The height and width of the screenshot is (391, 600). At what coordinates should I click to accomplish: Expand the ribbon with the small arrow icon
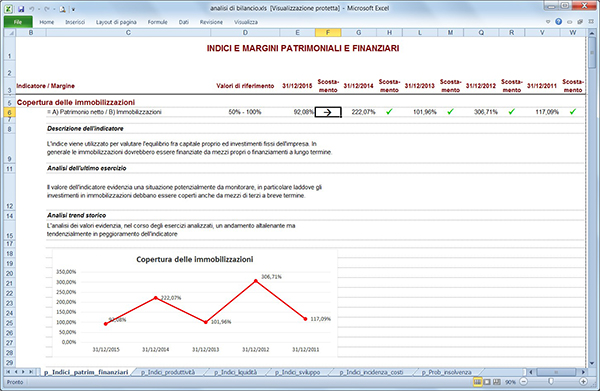pyautogui.click(x=548, y=22)
